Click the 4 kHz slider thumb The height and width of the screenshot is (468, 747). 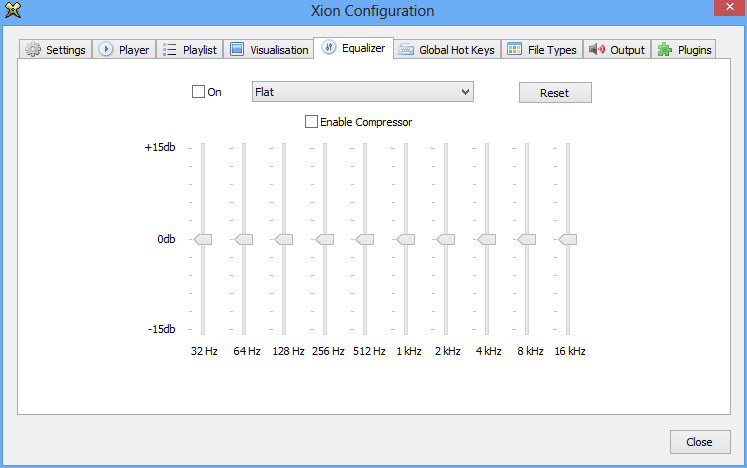[x=487, y=239]
